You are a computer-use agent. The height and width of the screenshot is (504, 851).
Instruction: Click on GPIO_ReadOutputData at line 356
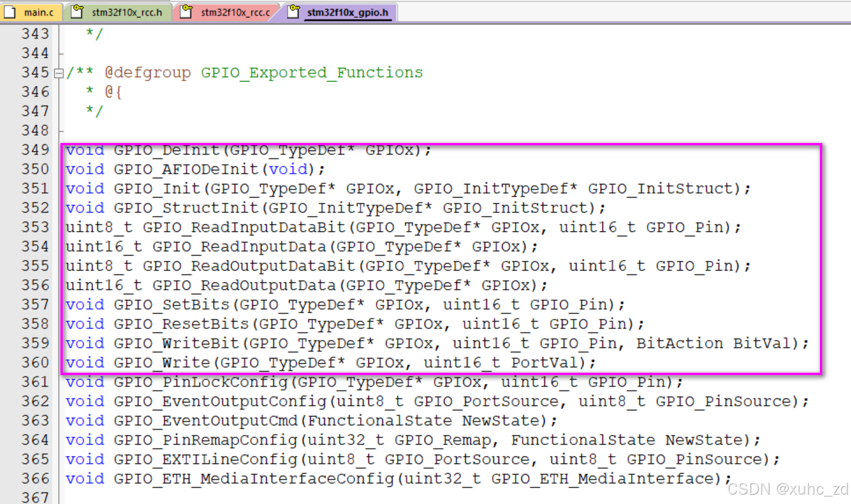(x=244, y=285)
